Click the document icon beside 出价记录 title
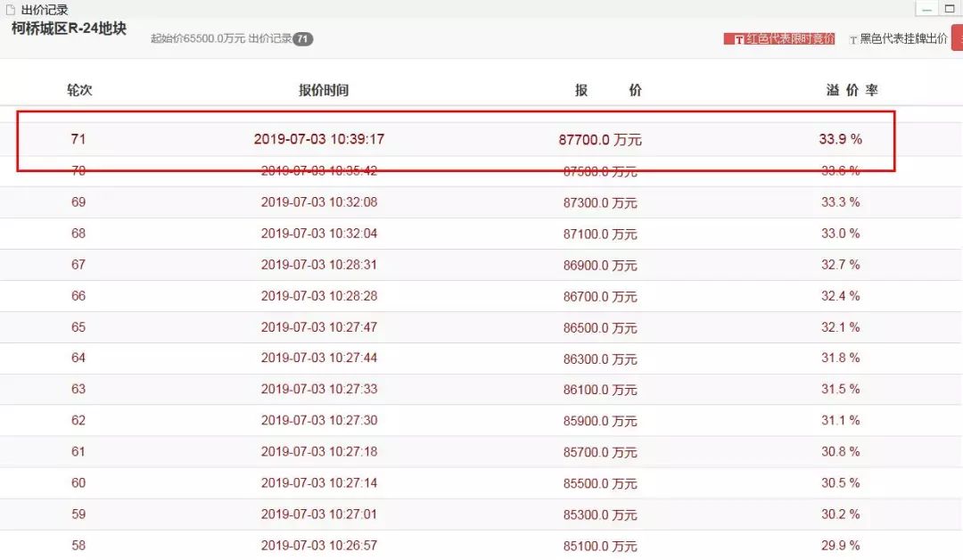 (10, 10)
